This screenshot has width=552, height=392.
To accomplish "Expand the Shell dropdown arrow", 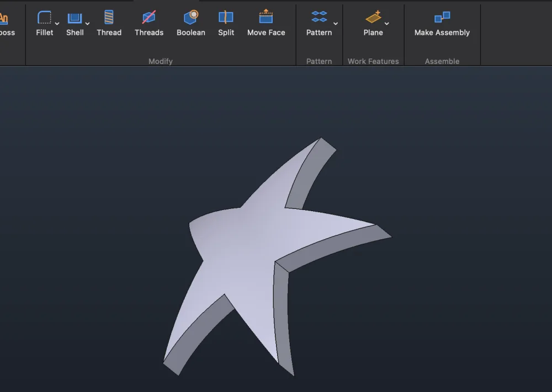I will pos(87,24).
